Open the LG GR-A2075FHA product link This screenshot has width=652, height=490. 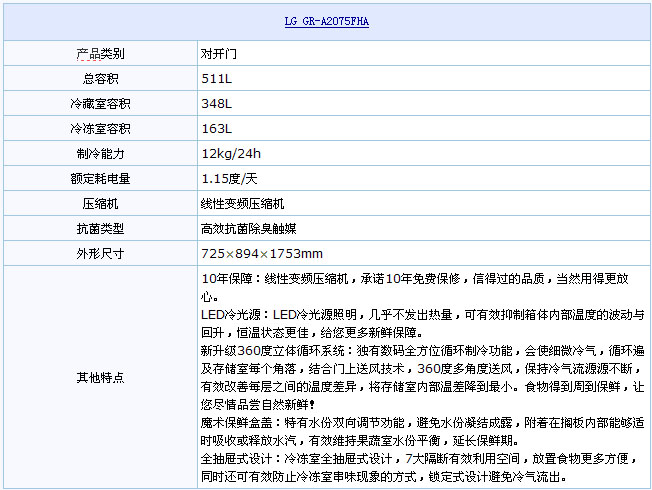tap(326, 22)
